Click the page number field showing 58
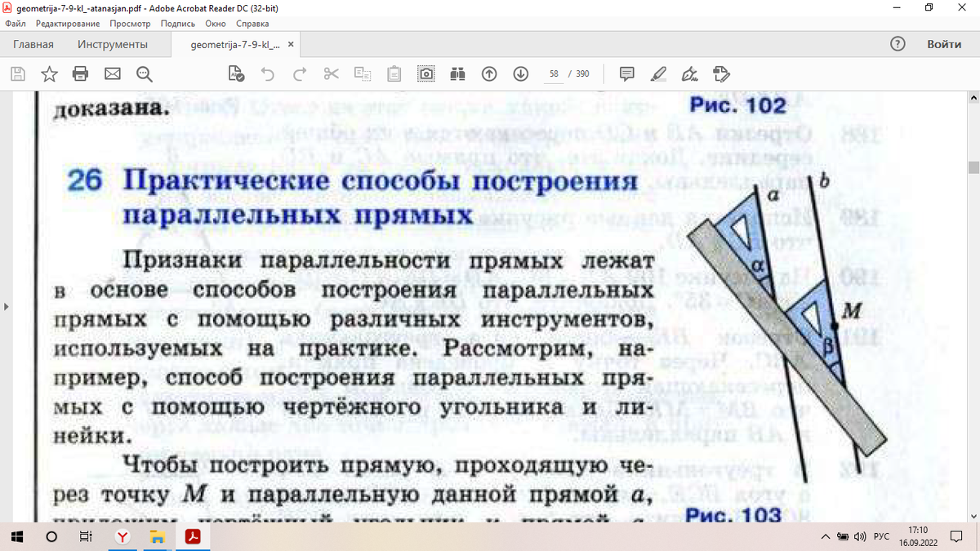The image size is (980, 551). 554,74
